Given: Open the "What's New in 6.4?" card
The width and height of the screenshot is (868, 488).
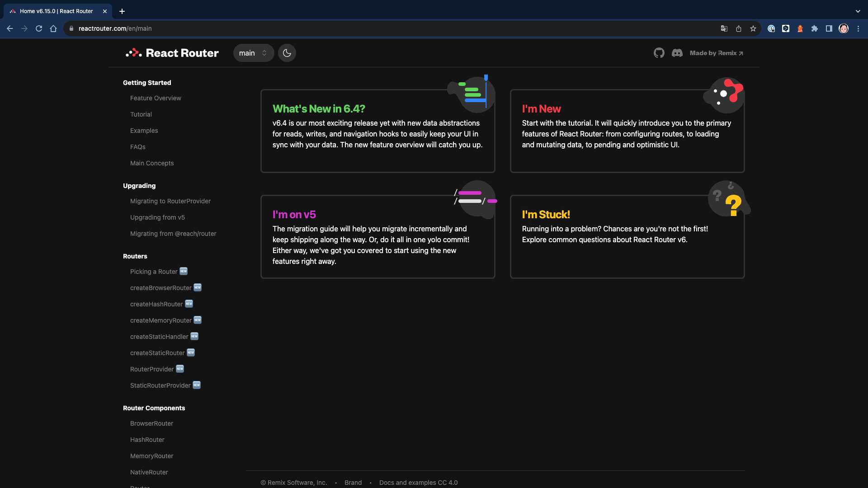Looking at the screenshot, I should coord(377,131).
